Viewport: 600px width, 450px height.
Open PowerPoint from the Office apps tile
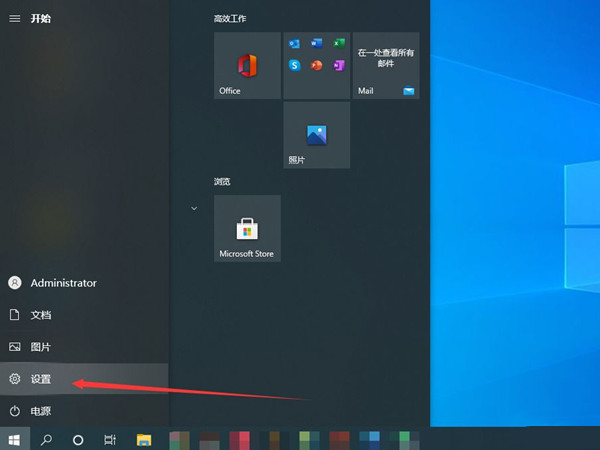coord(317,65)
